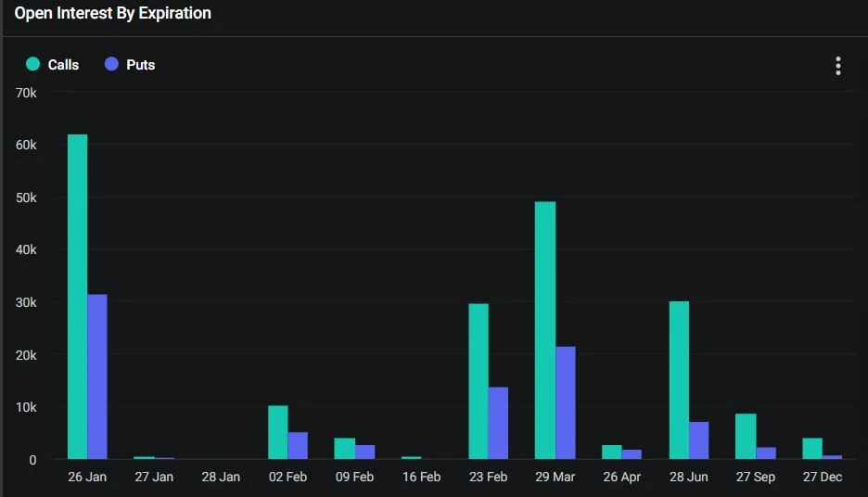Click the 02 Feb axis label

point(287,478)
